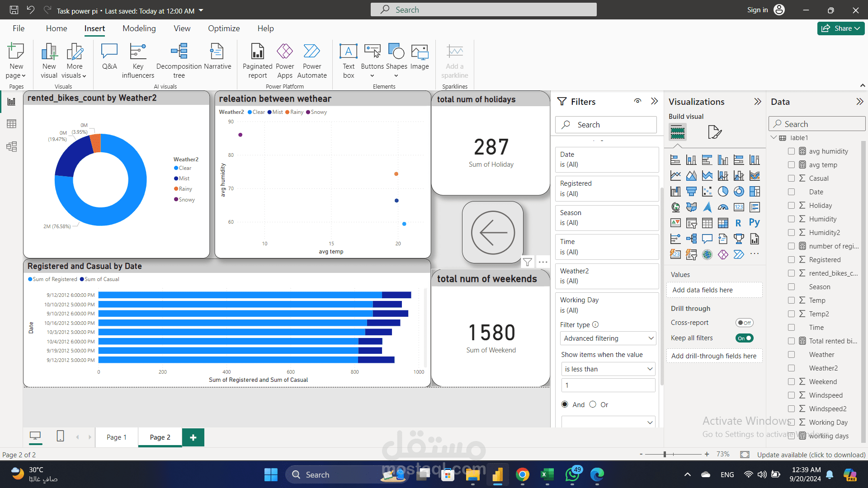
Task: Click the Share button
Action: 840,28
